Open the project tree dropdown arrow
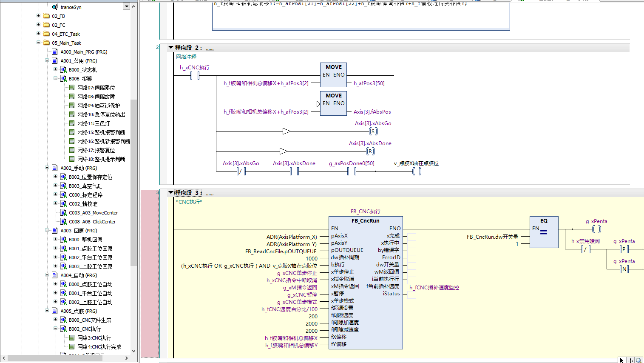The width and height of the screenshot is (644, 363). tap(126, 6)
